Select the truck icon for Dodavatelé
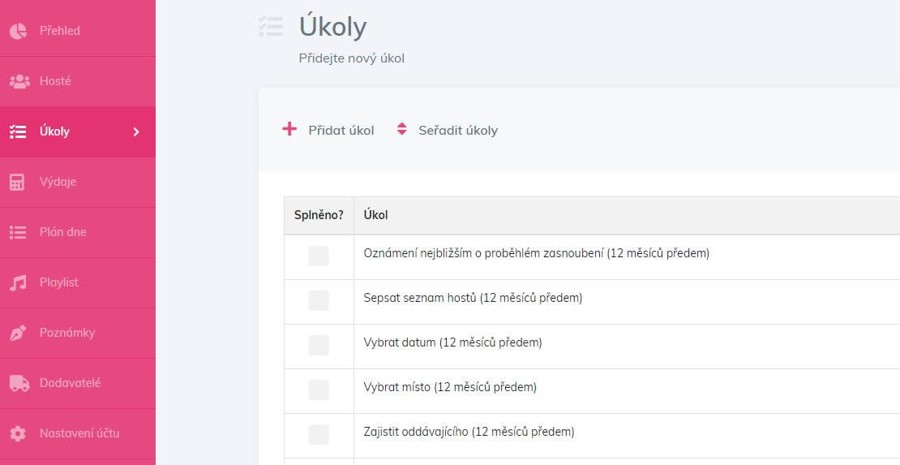Viewport: 900px width, 465px height. [20, 383]
